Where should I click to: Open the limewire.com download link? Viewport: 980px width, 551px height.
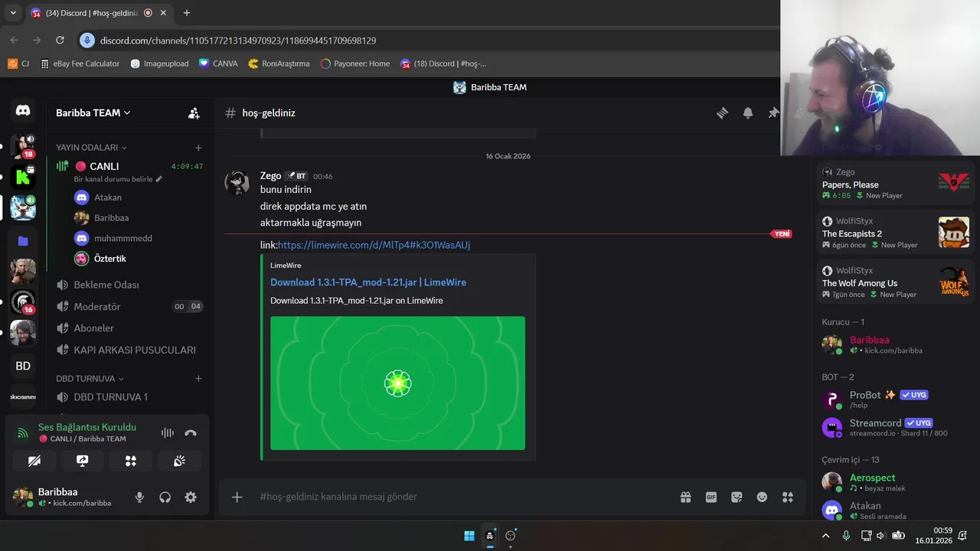click(374, 245)
